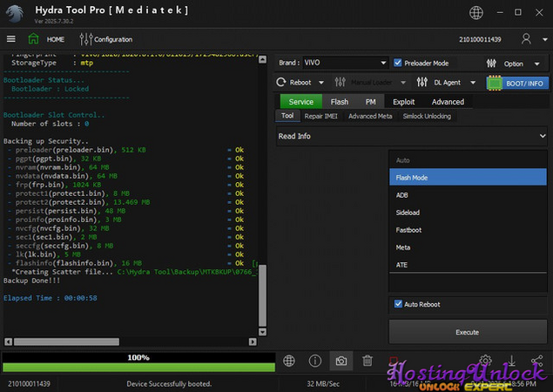Image resolution: width=553 pixels, height=392 pixels.
Task: Open the hamburger menu icon
Action: point(11,39)
